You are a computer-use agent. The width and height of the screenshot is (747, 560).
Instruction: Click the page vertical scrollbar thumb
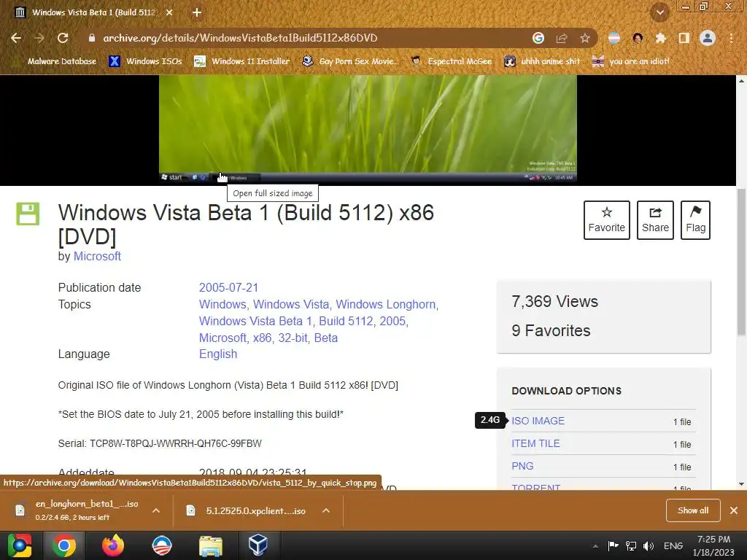[741, 262]
